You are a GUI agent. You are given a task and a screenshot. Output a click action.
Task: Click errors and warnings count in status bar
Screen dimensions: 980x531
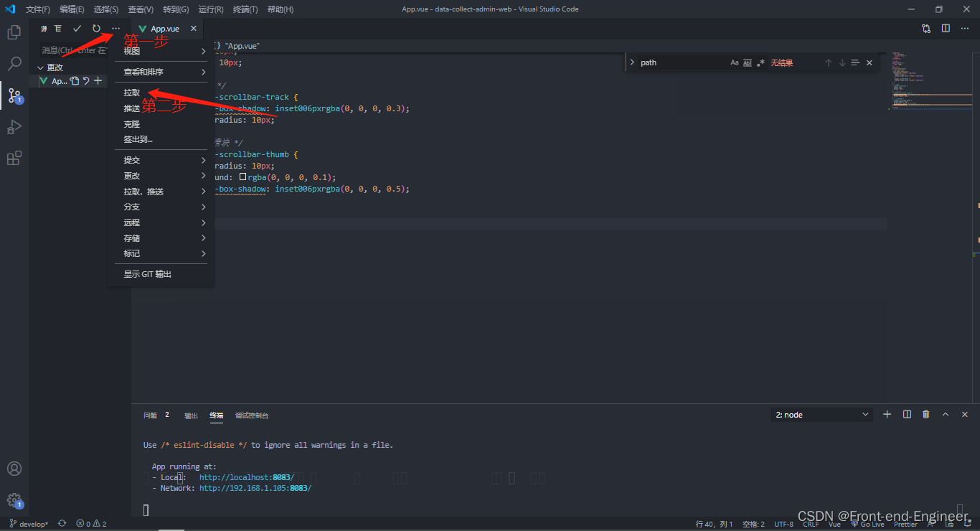pyautogui.click(x=91, y=524)
